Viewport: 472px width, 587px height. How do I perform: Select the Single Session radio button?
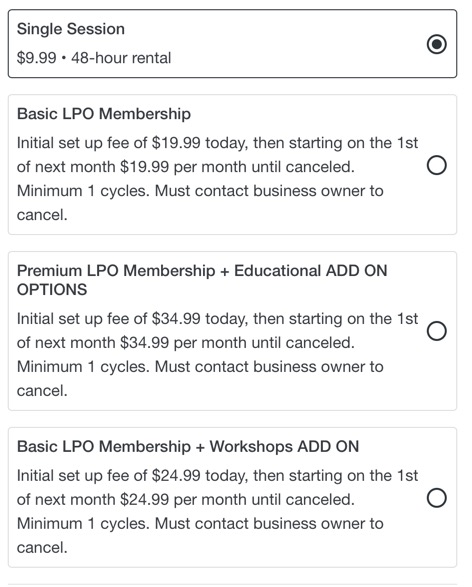(x=436, y=44)
